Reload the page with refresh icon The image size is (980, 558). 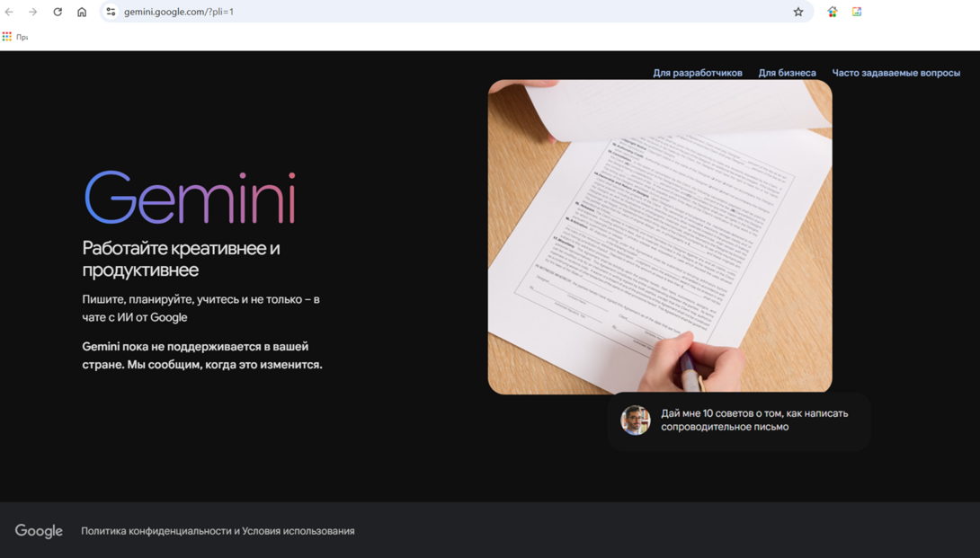pos(58,12)
